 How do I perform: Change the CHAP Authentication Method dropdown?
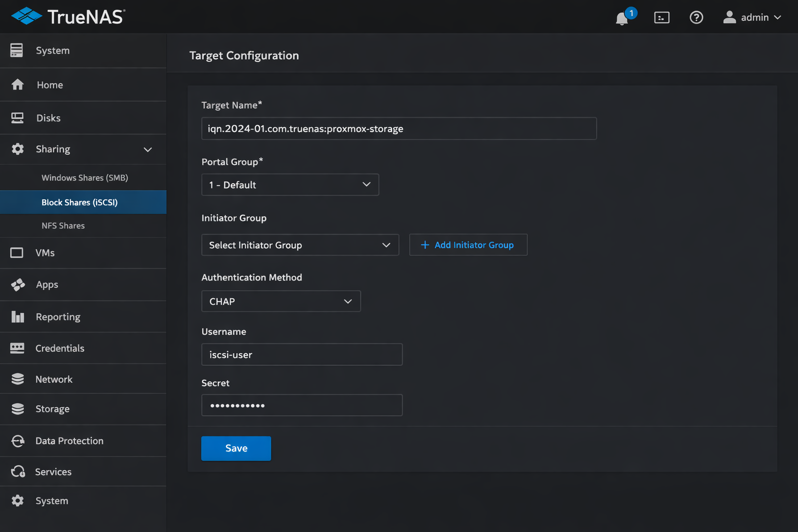click(281, 301)
